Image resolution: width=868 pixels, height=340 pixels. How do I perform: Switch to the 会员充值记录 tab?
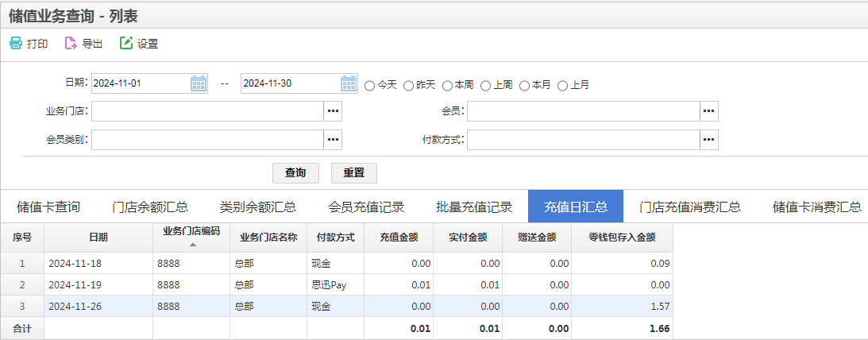tap(366, 207)
